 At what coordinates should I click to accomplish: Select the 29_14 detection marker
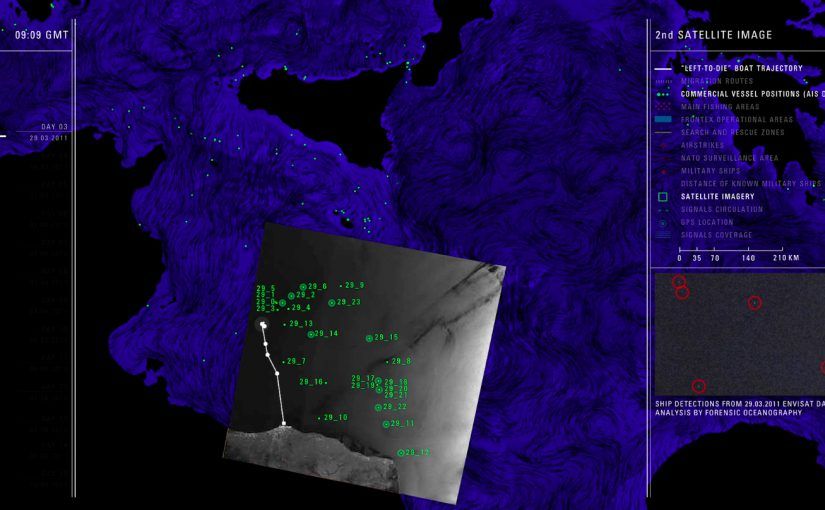pos(311,334)
